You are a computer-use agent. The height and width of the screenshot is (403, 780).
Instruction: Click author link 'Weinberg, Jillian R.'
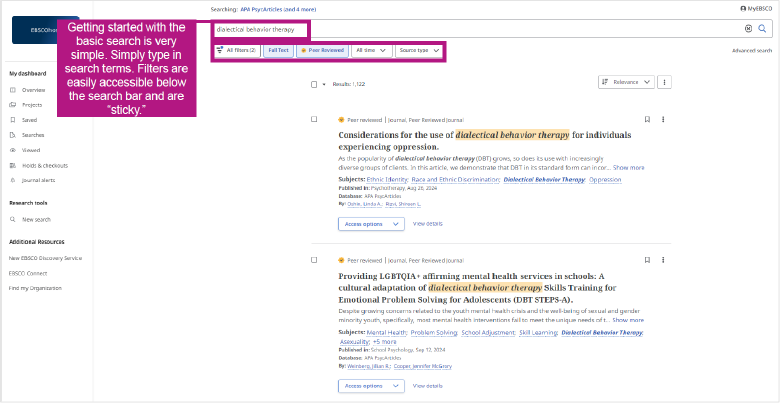click(369, 366)
